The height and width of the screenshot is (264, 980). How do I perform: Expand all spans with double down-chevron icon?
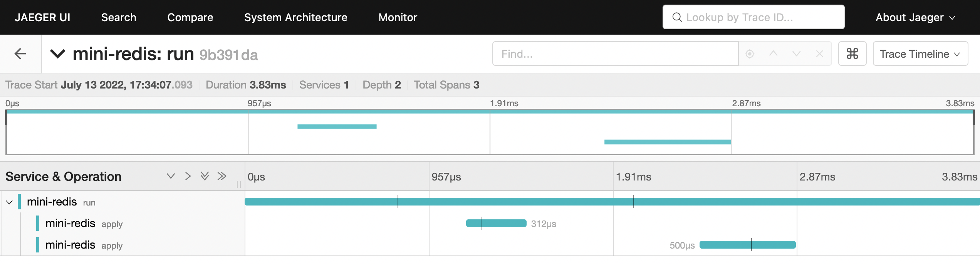click(205, 176)
